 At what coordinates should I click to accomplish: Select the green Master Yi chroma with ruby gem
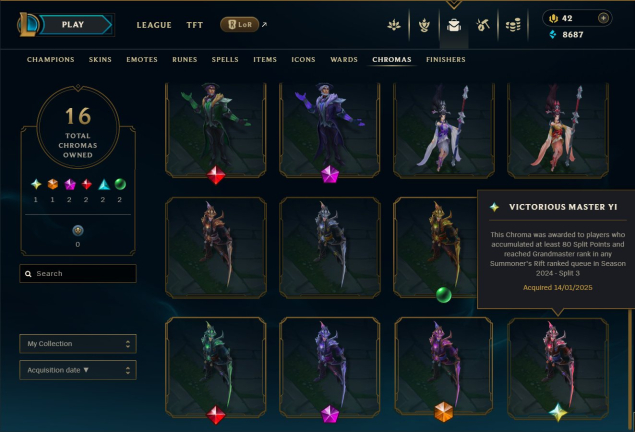[216, 368]
